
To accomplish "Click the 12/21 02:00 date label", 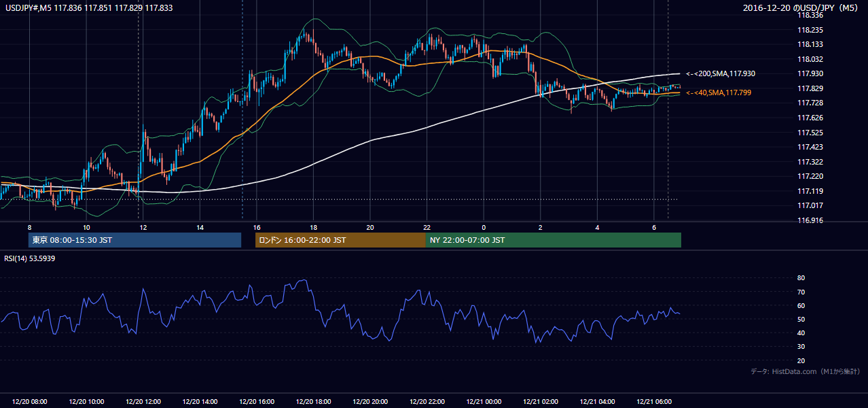I will [540, 402].
